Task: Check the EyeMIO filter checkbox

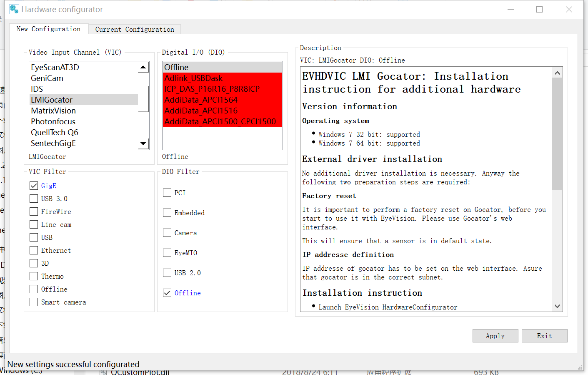Action: (167, 253)
